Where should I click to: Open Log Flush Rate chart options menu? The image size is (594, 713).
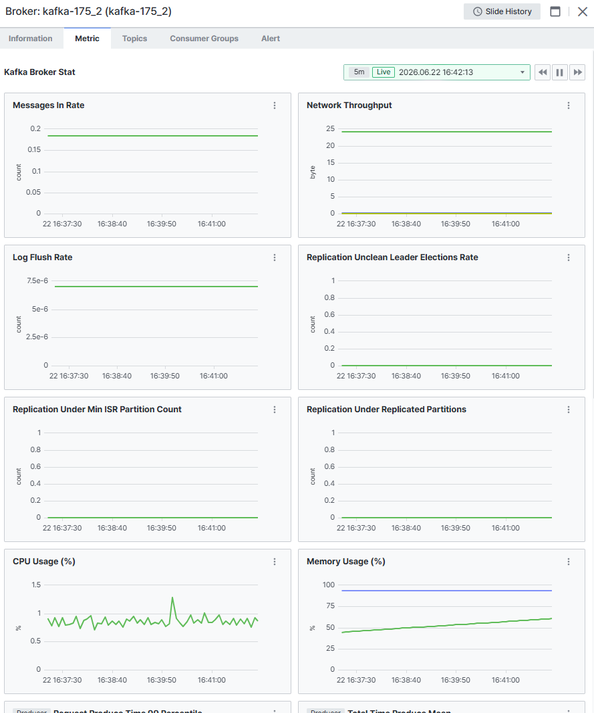(x=274, y=257)
